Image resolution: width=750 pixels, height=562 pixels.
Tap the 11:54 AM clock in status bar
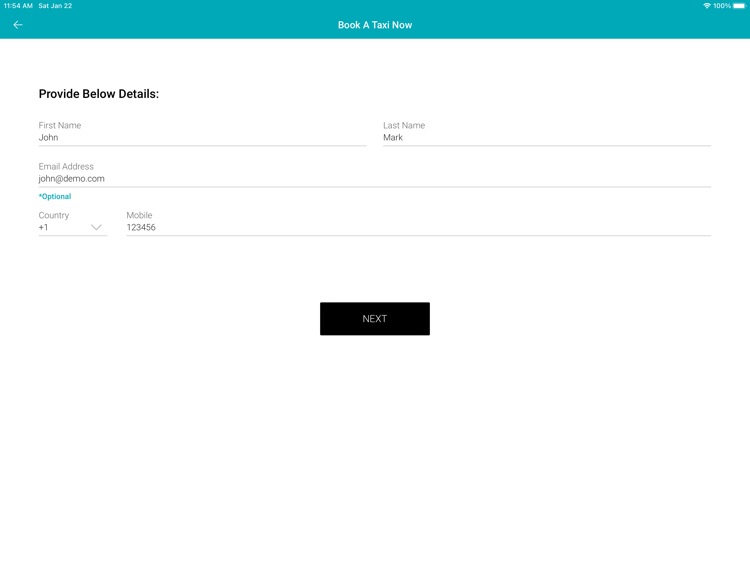(x=18, y=6)
